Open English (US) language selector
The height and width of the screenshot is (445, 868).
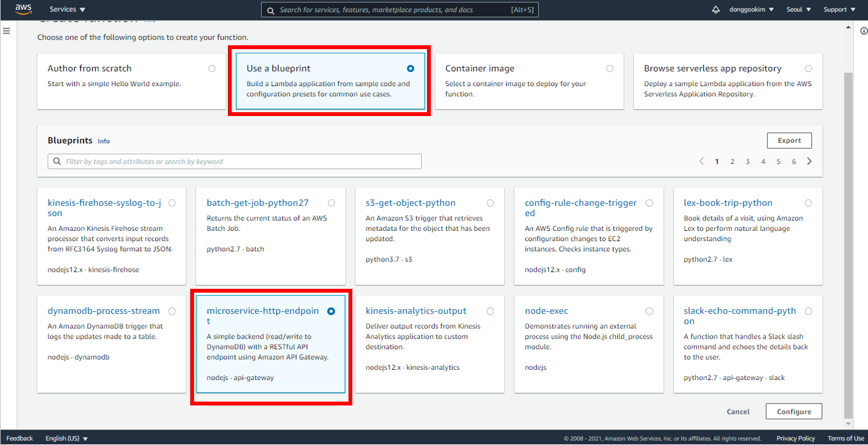(x=66, y=439)
